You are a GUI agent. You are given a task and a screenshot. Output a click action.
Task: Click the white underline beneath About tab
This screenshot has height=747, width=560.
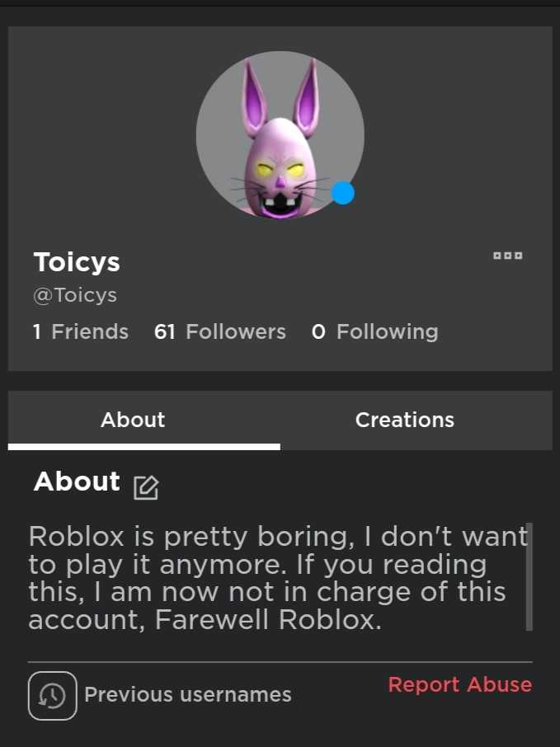[144, 447]
